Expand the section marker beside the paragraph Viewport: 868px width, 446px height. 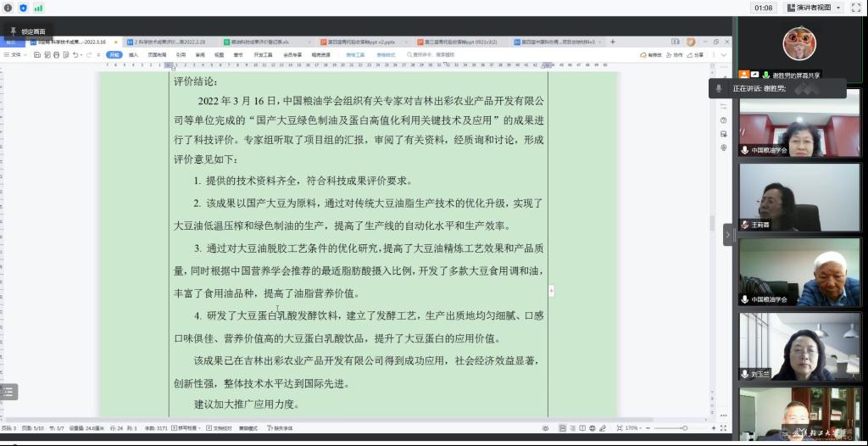tap(551, 291)
